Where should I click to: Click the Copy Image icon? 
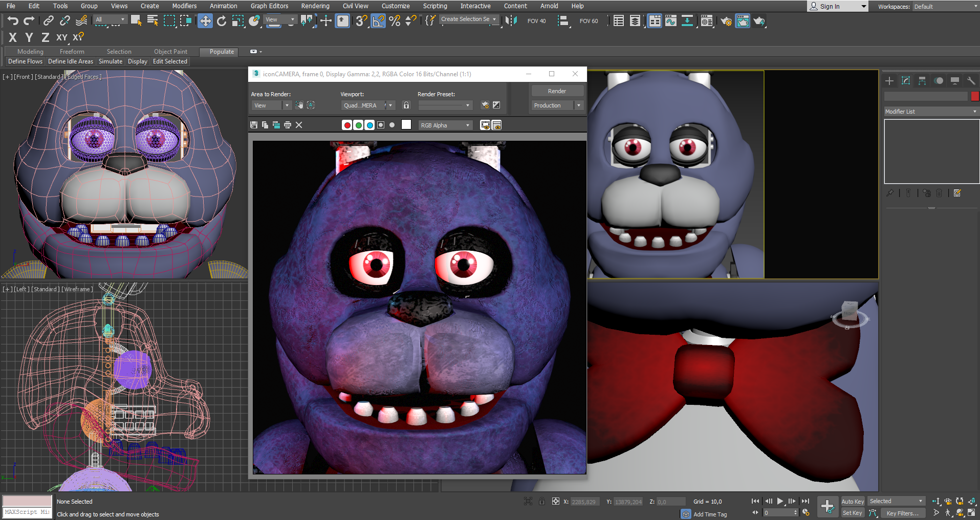pyautogui.click(x=265, y=125)
